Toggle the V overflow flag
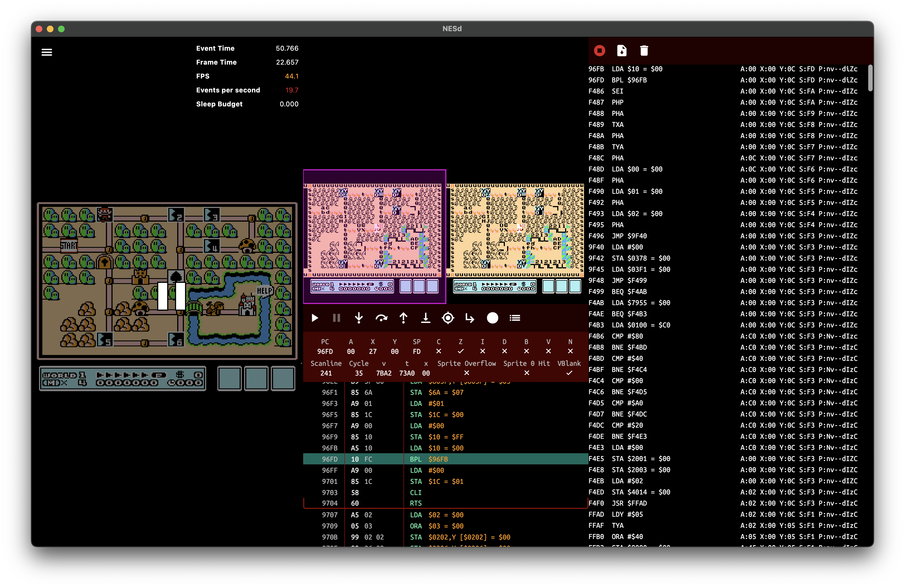905x588 pixels. tap(548, 351)
